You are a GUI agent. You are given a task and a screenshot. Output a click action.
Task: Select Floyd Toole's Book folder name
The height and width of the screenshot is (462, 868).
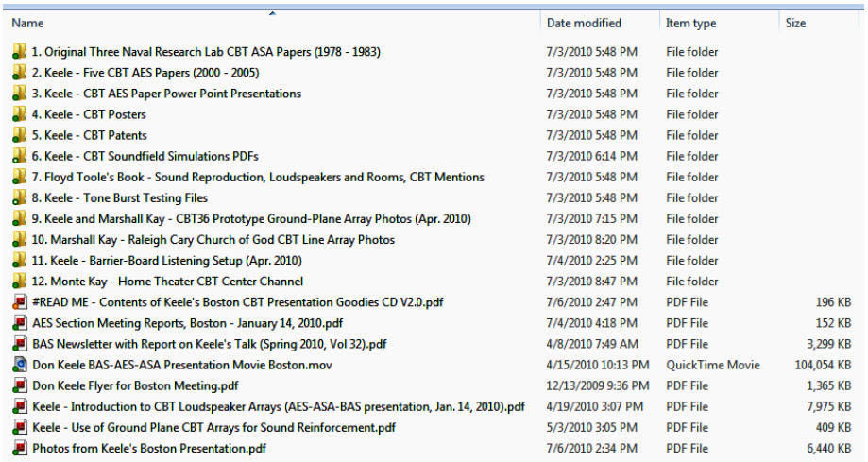coord(258,177)
